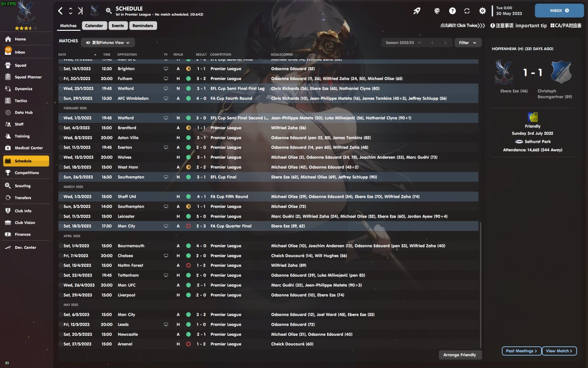Click the Crystal Palace badge in the top bar
Screen dimensions: 588x368
(x=95, y=11)
